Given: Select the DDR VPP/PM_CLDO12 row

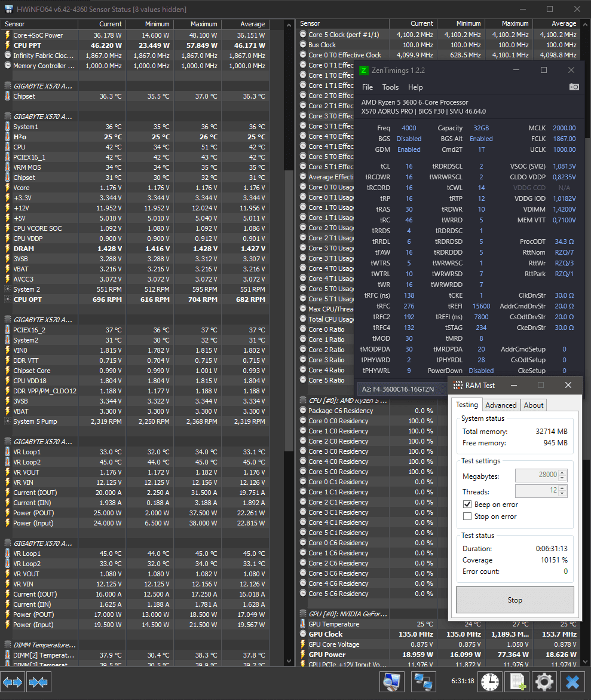Looking at the screenshot, I should (x=135, y=390).
